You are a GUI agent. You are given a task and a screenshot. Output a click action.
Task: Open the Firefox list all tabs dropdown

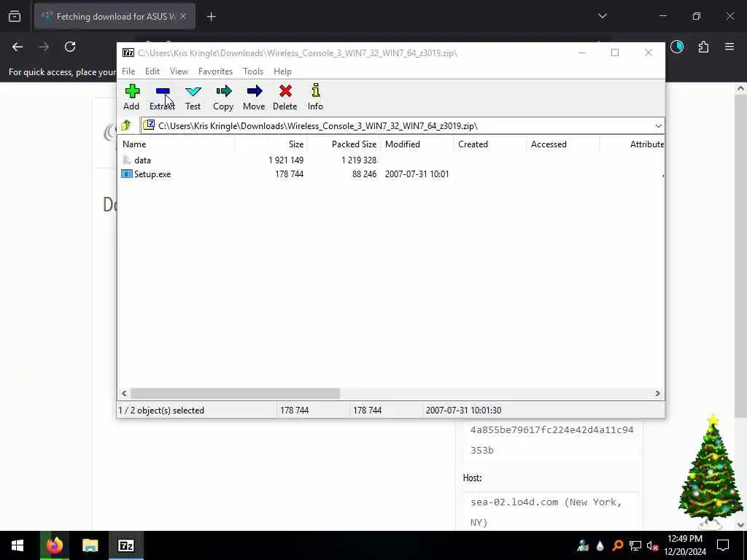tap(602, 16)
